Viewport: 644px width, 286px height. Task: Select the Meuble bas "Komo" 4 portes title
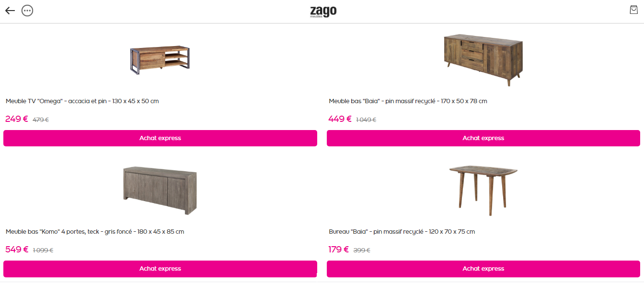click(x=95, y=232)
